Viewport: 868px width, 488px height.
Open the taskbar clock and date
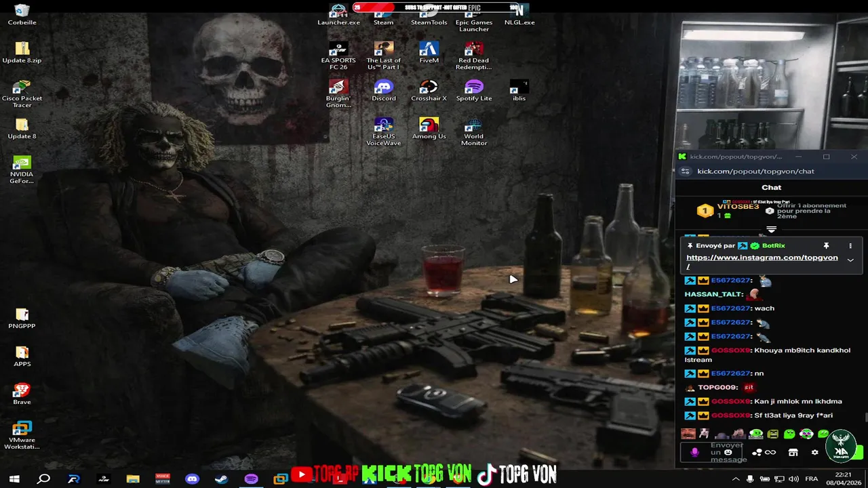(x=843, y=479)
